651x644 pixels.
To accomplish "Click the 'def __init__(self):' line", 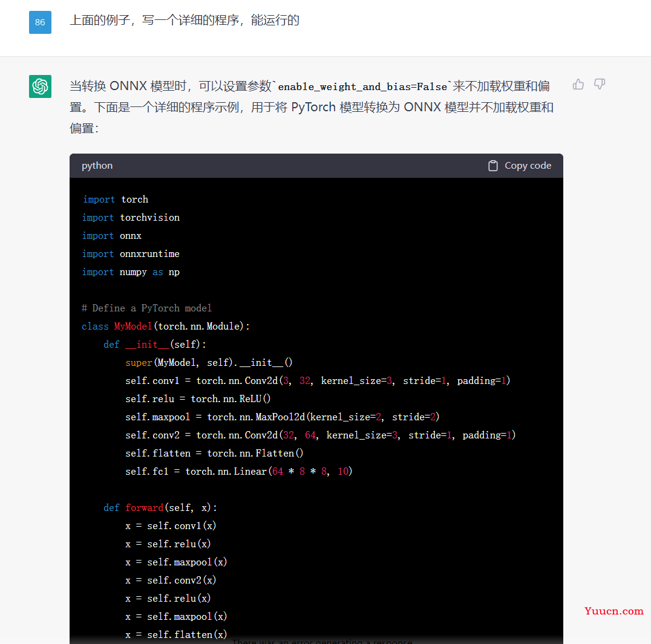I will (155, 345).
